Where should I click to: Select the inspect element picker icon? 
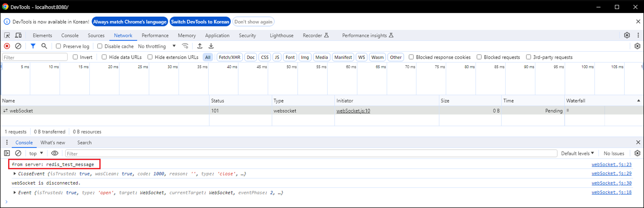[7, 35]
